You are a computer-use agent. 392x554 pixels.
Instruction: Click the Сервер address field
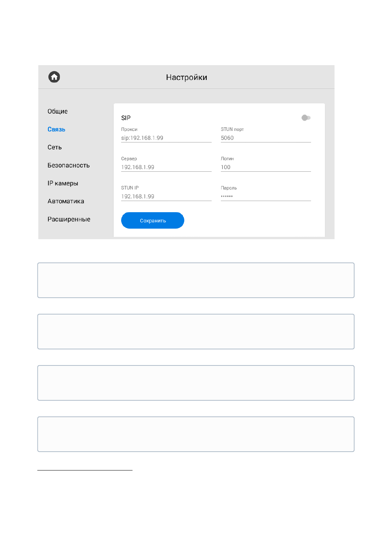click(x=166, y=167)
